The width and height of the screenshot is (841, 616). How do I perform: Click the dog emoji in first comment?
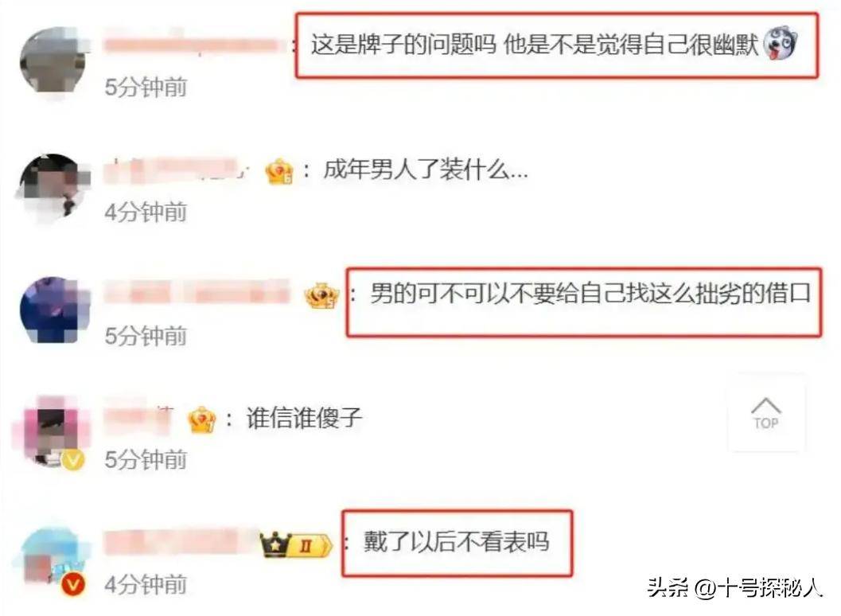[x=780, y=44]
